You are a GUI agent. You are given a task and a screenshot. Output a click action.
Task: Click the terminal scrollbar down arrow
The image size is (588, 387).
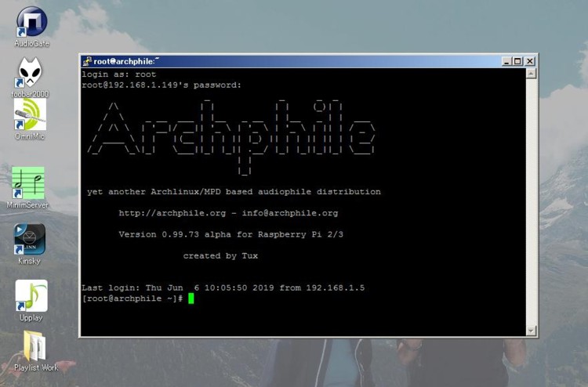coord(531,331)
